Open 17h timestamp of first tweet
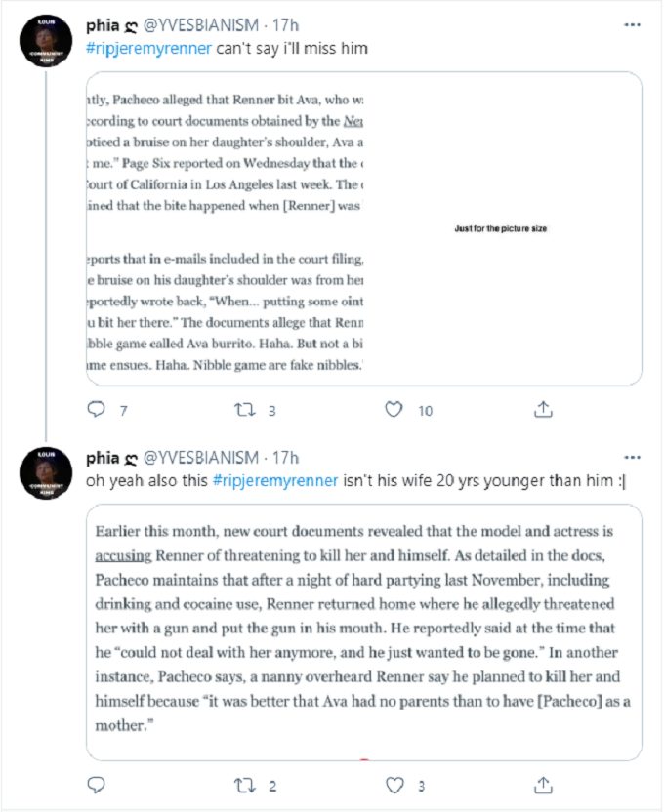This screenshot has width=664, height=812. 285,24
